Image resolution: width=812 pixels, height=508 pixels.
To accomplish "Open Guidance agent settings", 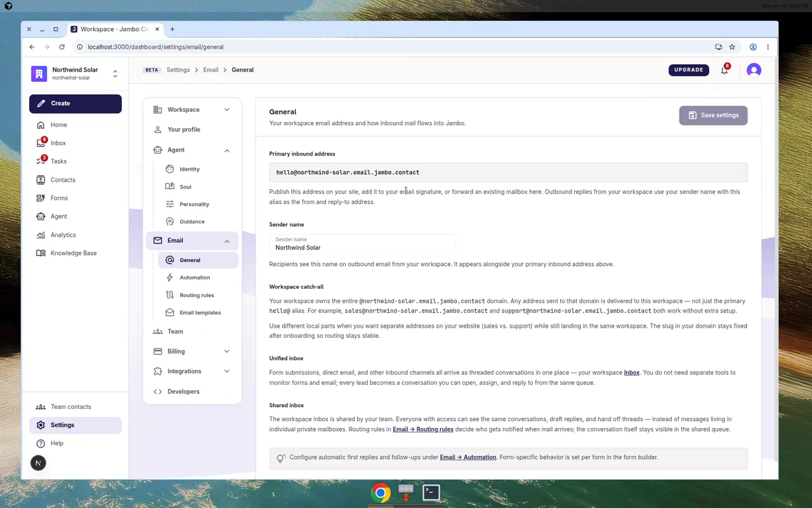I will pyautogui.click(x=198, y=222).
